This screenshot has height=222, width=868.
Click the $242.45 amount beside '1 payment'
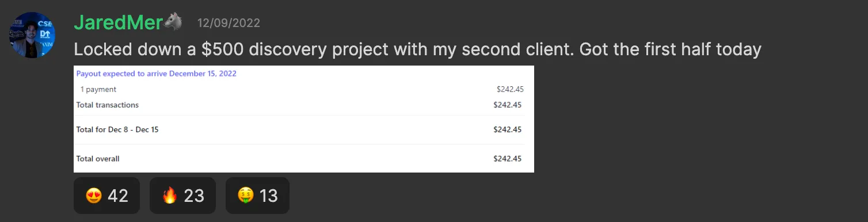[510, 89]
